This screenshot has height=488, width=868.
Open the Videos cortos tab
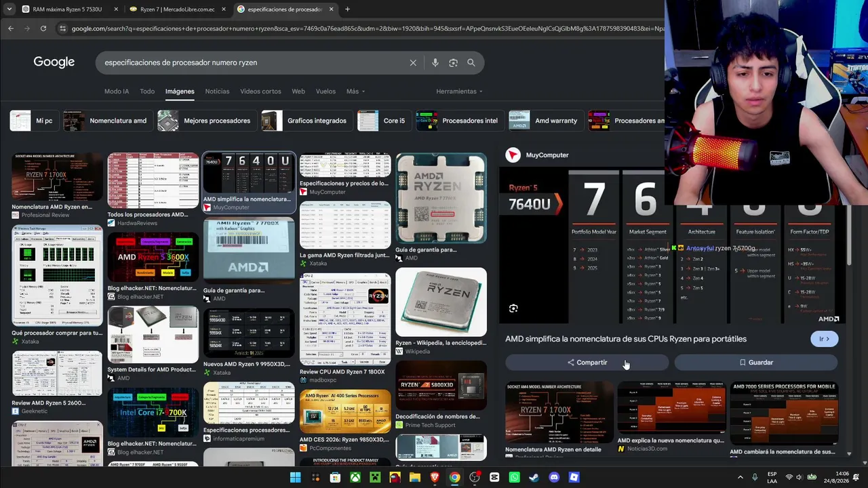pos(260,91)
